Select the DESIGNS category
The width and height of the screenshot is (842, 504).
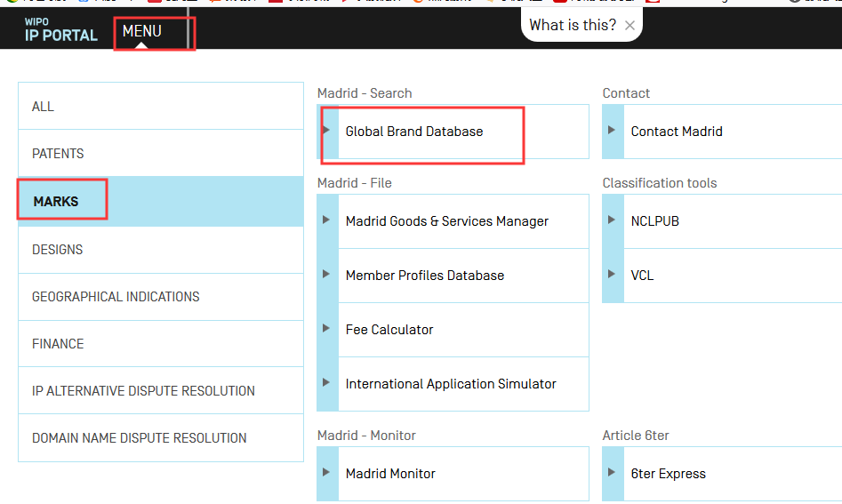161,250
